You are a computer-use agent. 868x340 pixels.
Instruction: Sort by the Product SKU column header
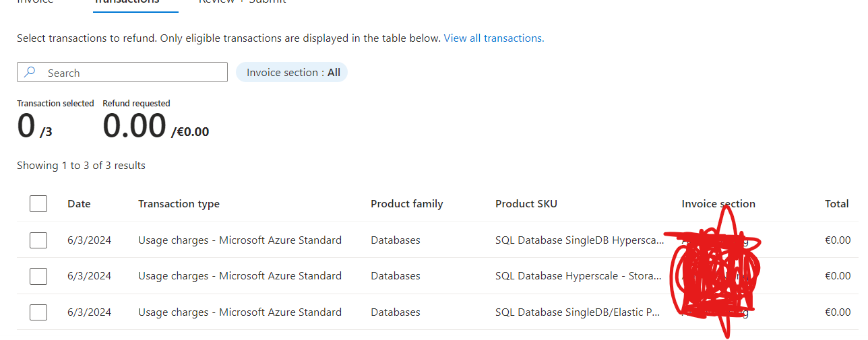tap(526, 204)
